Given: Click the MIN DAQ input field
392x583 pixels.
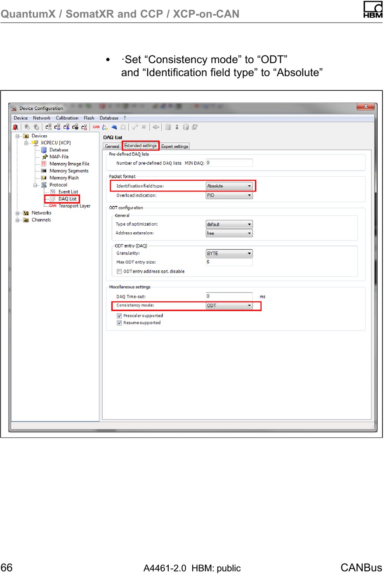Looking at the screenshot, I should point(229,163).
